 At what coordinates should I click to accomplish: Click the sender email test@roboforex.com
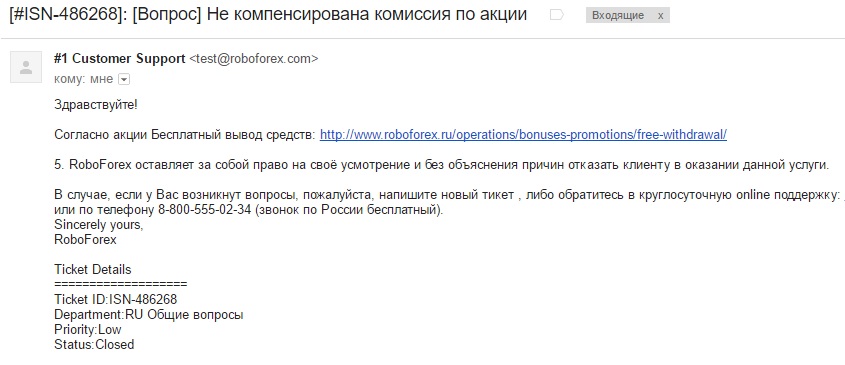coord(254,59)
